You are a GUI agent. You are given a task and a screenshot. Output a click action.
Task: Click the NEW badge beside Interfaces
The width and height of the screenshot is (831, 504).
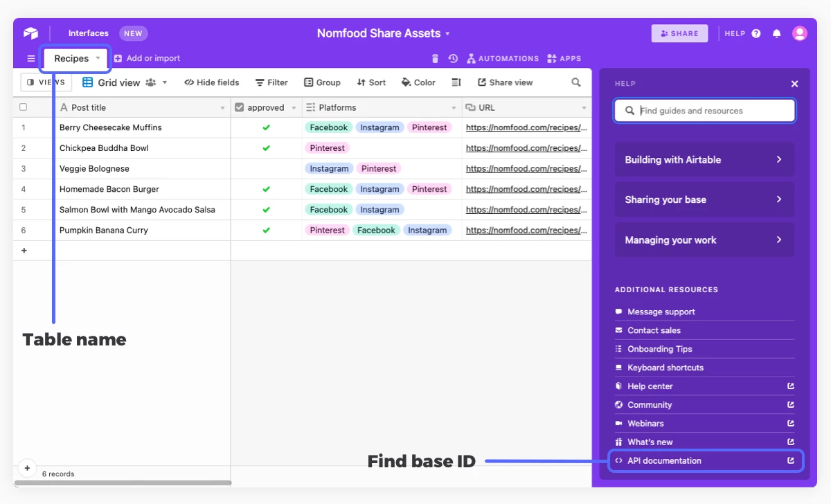click(x=133, y=33)
